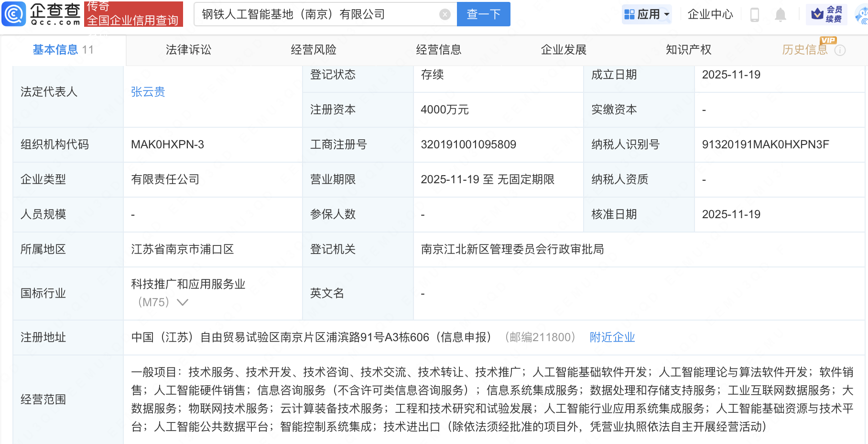Open the 知识产权 tab
Screen dimensions: 868x444
pyautogui.click(x=689, y=49)
